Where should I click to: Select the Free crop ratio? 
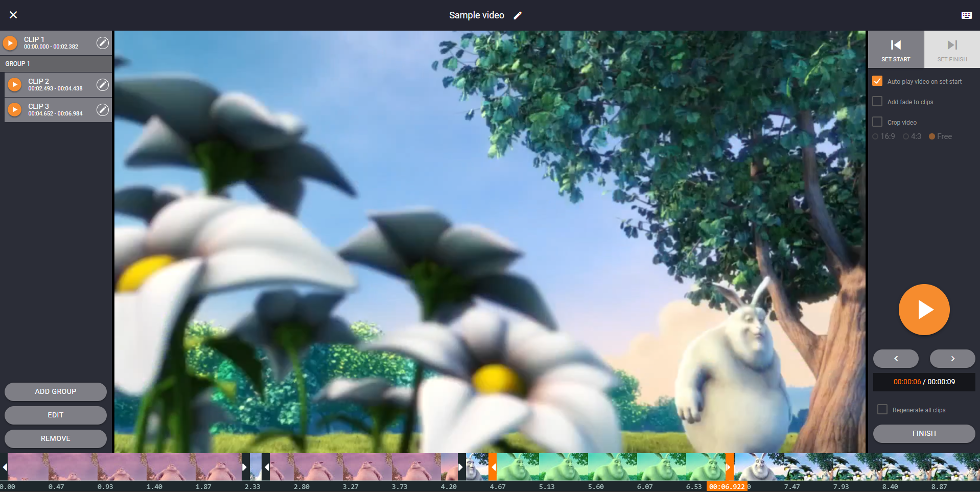[x=932, y=136]
